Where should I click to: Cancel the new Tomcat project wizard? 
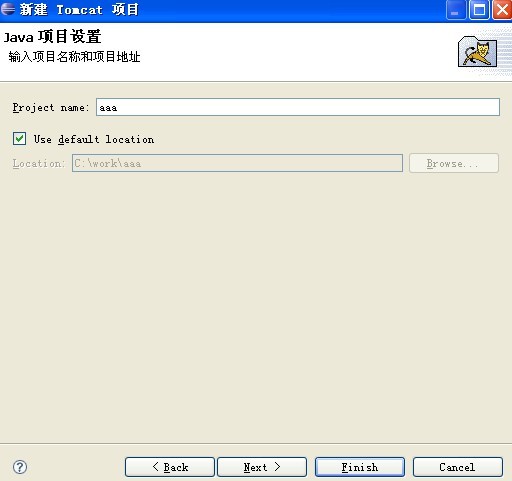point(457,467)
